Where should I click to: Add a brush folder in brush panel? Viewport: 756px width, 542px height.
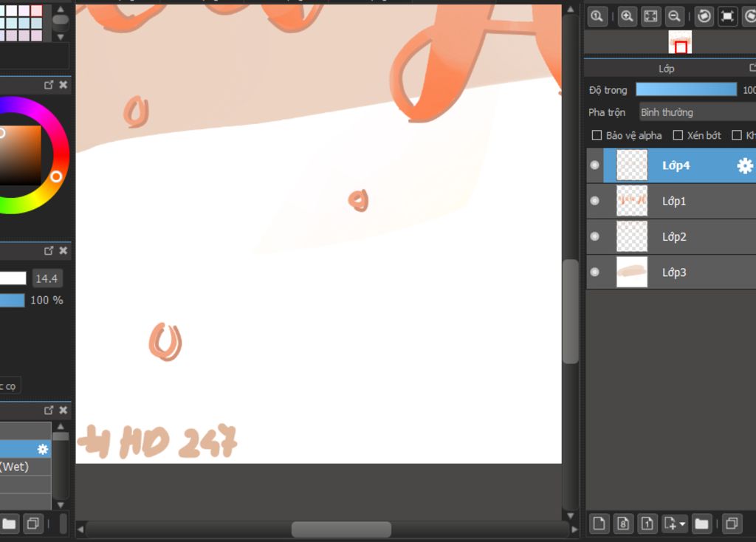pyautogui.click(x=9, y=524)
